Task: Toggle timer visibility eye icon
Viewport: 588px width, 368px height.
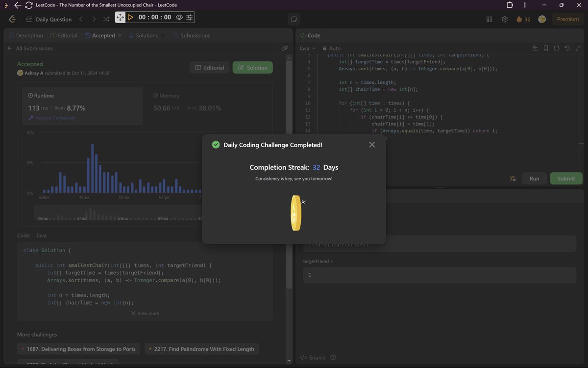Action: click(179, 17)
